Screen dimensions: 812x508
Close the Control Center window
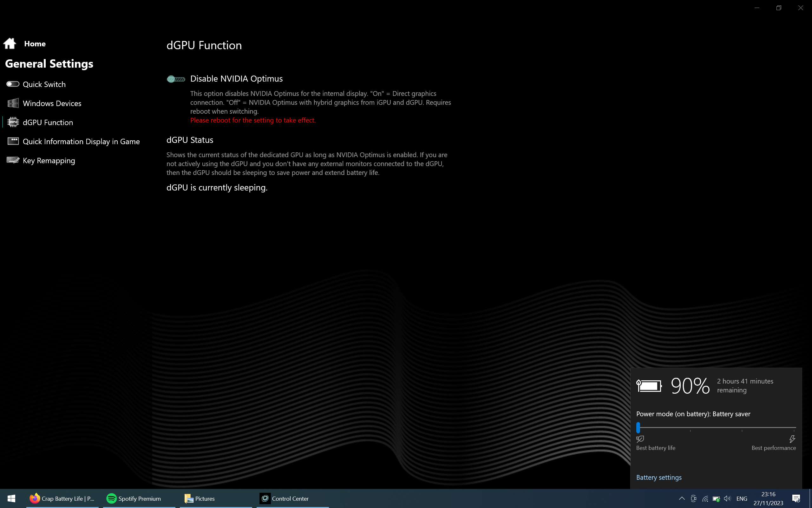pos(801,8)
